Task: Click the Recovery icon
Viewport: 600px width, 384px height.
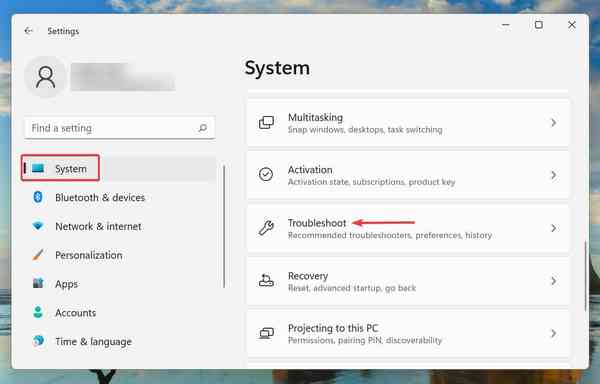Action: 266,280
